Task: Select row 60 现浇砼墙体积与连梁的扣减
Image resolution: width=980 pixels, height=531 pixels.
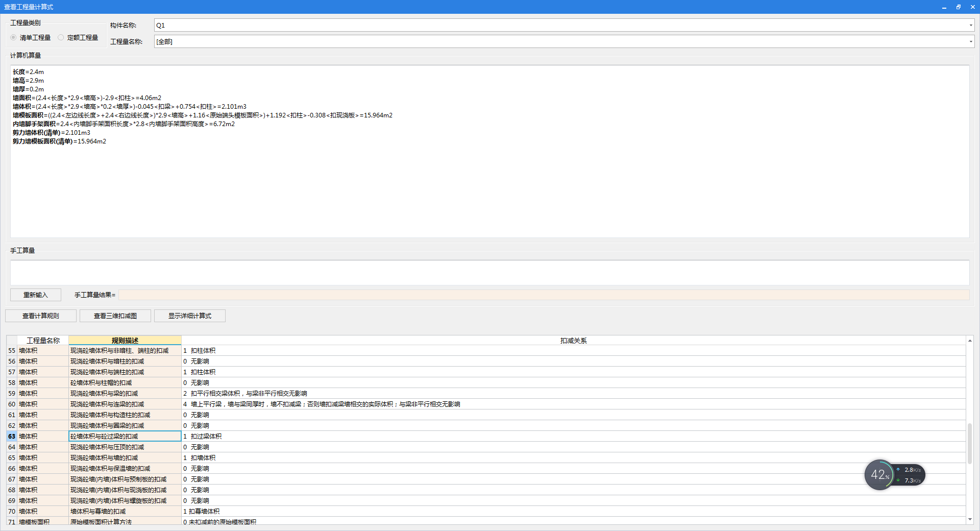Action: pyautogui.click(x=486, y=404)
